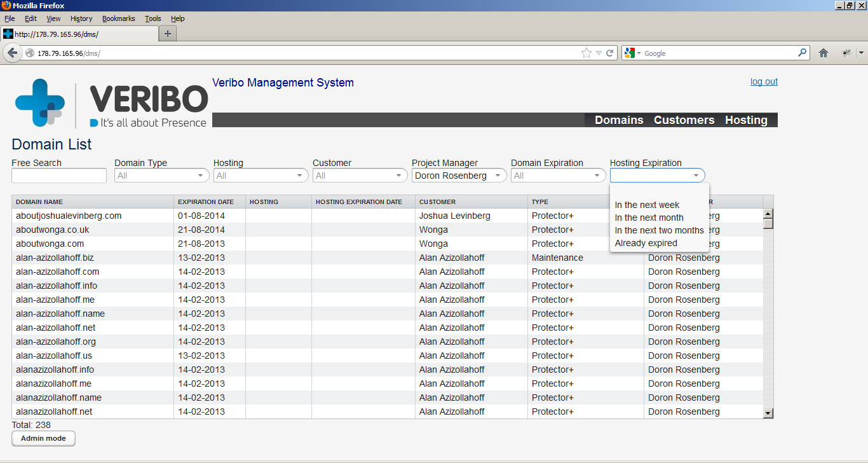
Task: Click the search magnifier icon in Google box
Action: [x=803, y=53]
